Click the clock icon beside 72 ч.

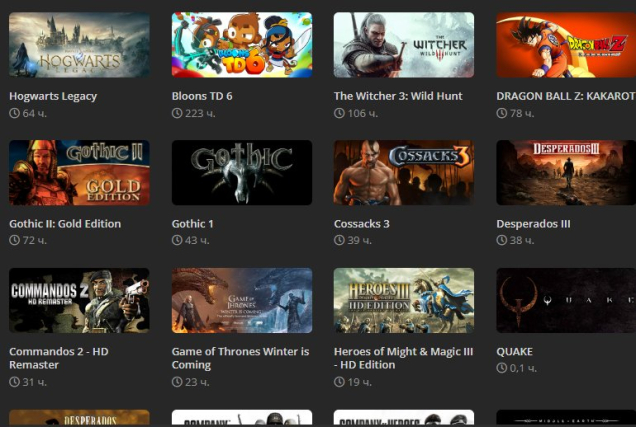pyautogui.click(x=14, y=240)
